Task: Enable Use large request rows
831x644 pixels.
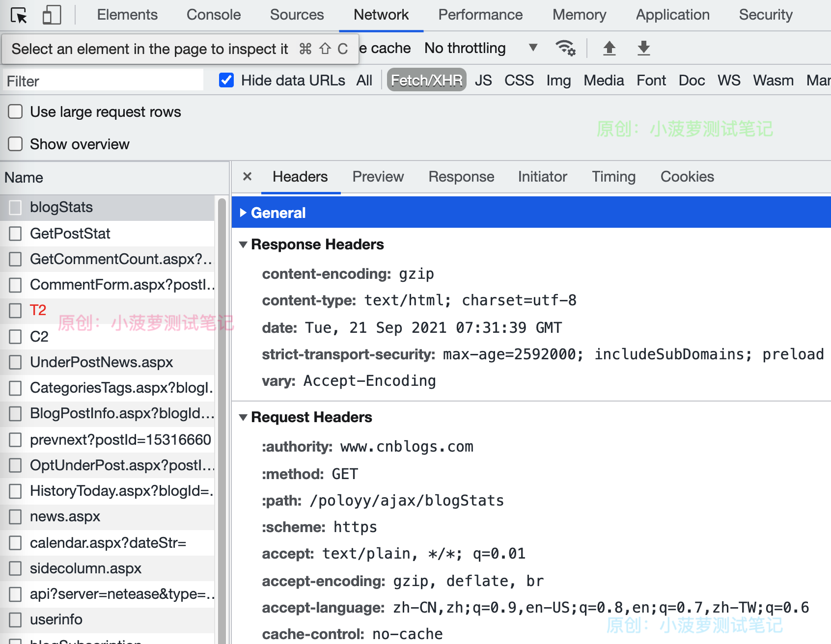Action: (15, 112)
